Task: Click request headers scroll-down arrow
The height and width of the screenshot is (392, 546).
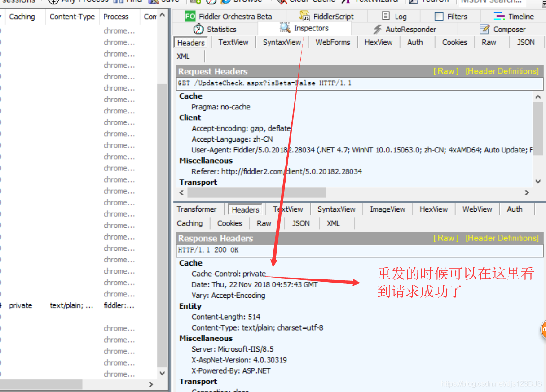Action: pyautogui.click(x=538, y=181)
